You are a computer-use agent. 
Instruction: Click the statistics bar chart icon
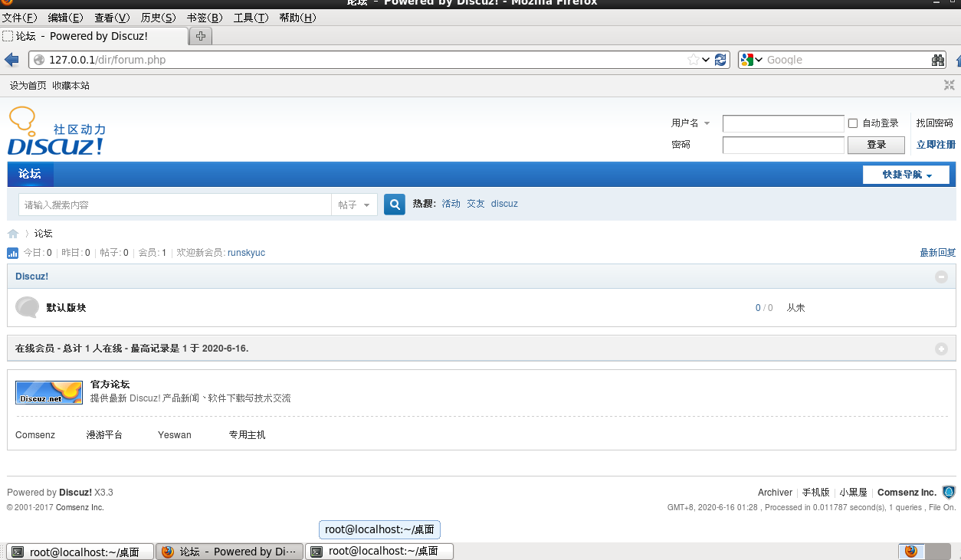(13, 253)
